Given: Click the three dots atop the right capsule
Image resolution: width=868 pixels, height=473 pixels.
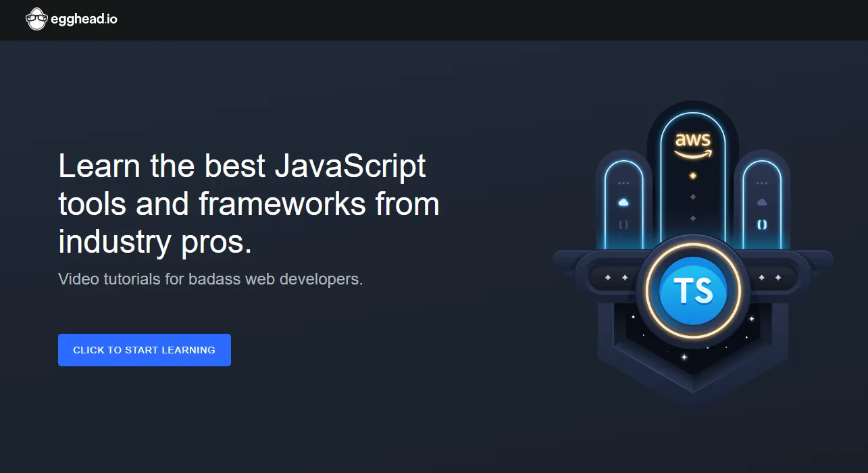Looking at the screenshot, I should (x=762, y=183).
